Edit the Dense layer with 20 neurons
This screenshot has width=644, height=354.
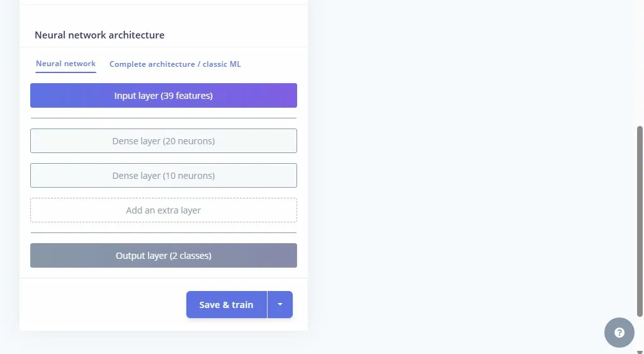click(164, 141)
